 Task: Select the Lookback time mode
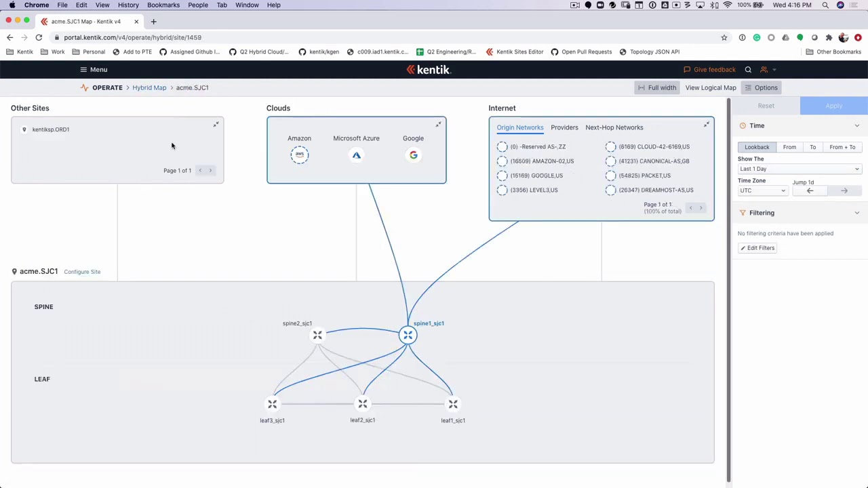pos(757,147)
